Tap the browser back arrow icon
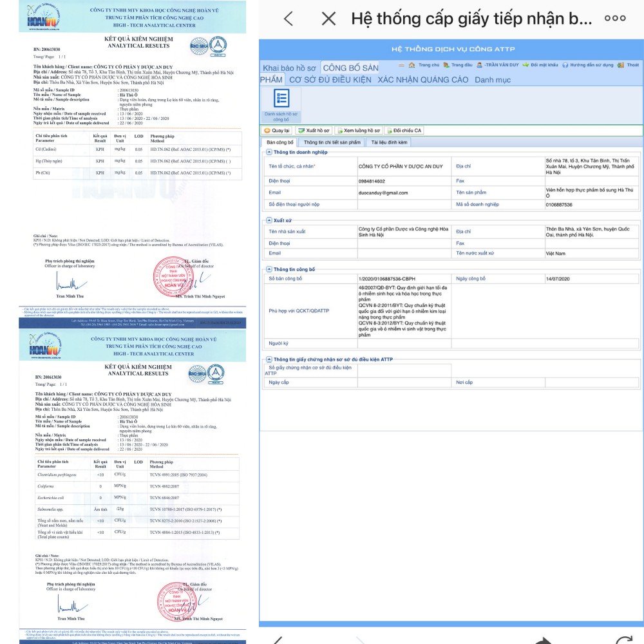This screenshot has height=644, width=644. (x=289, y=19)
